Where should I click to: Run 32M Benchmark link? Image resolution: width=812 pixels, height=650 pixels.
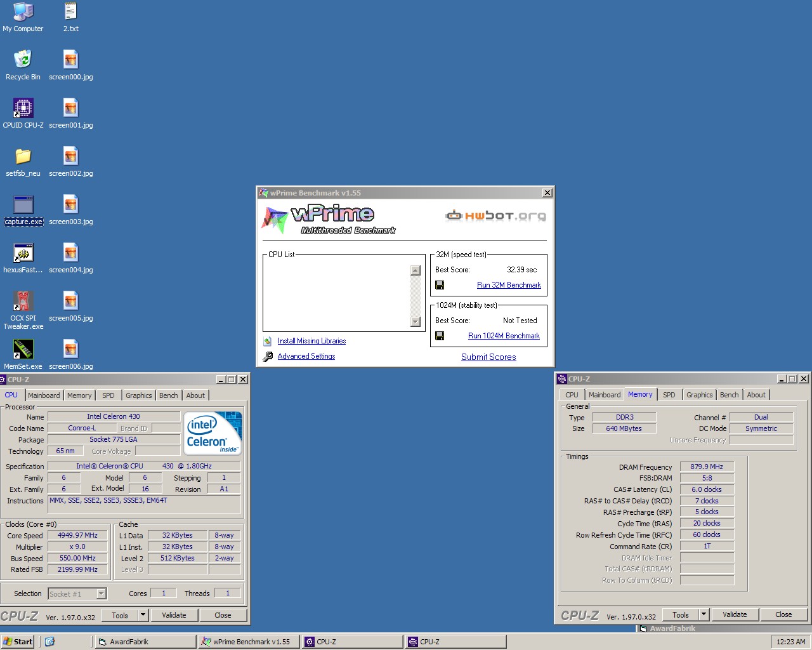(509, 285)
